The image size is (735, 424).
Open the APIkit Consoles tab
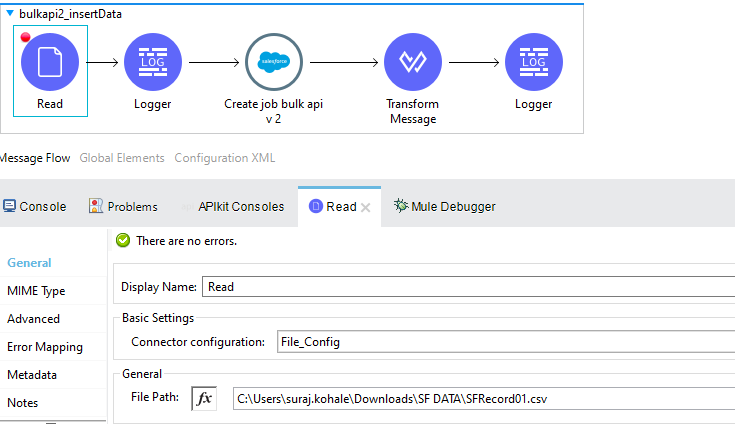(241, 206)
